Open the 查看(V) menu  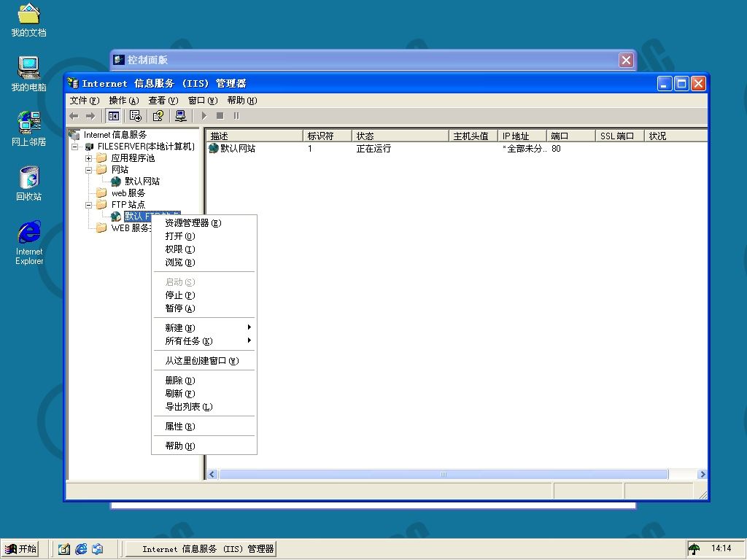[x=163, y=101]
